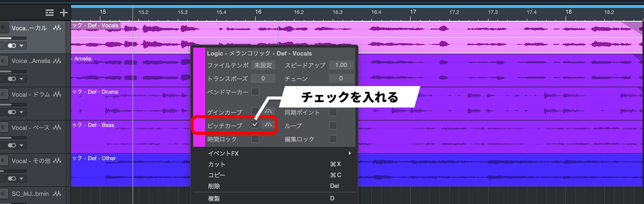Choose 削除 from the context menu
The height and width of the screenshot is (204, 644).
point(274,186)
